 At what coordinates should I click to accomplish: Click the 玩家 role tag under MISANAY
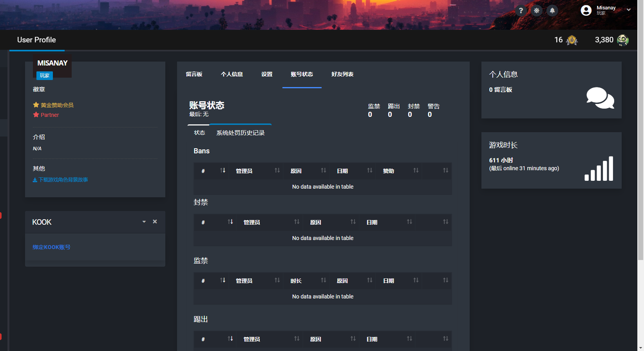click(45, 75)
